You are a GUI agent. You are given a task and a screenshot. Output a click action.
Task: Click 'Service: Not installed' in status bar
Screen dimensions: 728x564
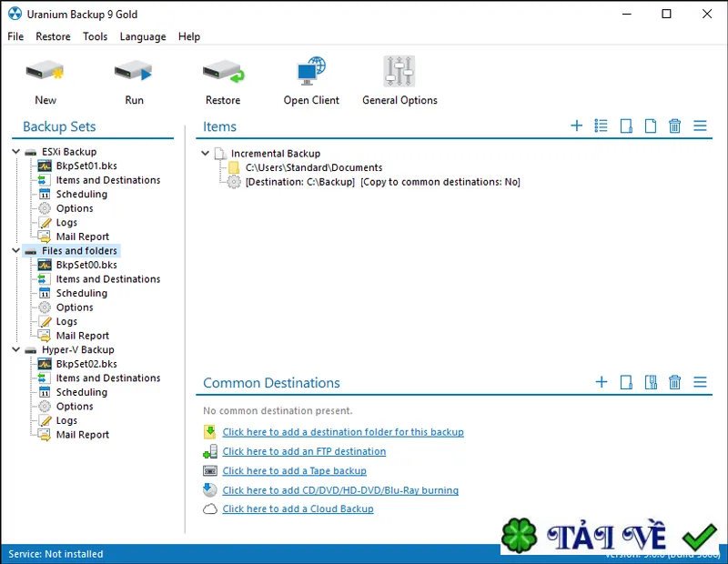[56, 554]
